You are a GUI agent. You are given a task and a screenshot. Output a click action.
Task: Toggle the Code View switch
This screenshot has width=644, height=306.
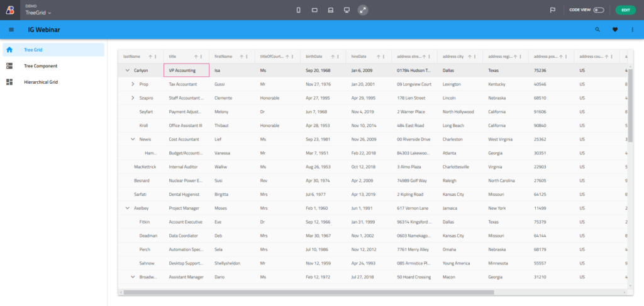(598, 10)
